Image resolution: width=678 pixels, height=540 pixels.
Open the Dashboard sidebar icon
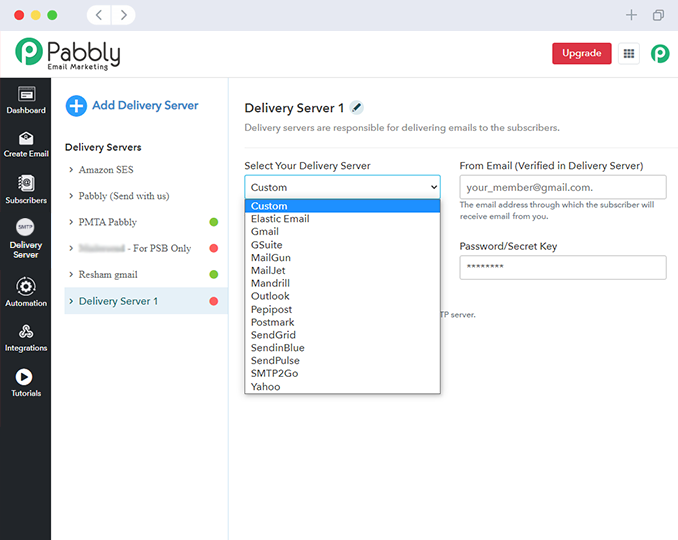[x=26, y=96]
